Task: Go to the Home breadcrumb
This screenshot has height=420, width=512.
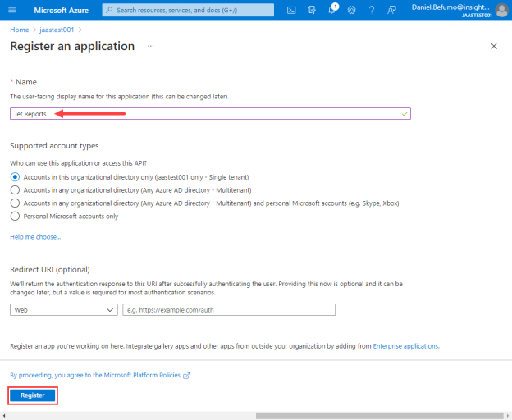Action: [x=19, y=30]
